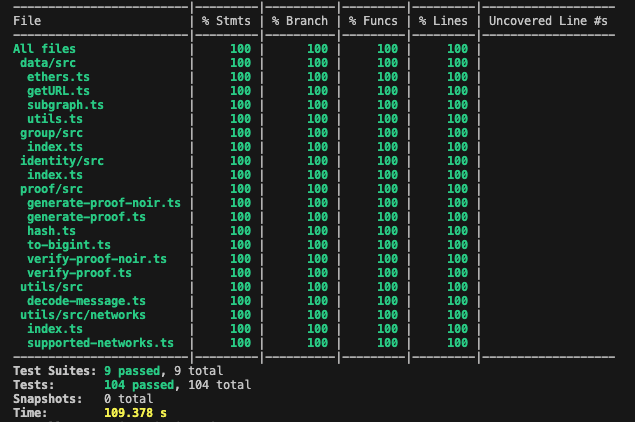The height and width of the screenshot is (422, 635).
Task: Select the 'group/src' folder row
Action: coord(51,133)
